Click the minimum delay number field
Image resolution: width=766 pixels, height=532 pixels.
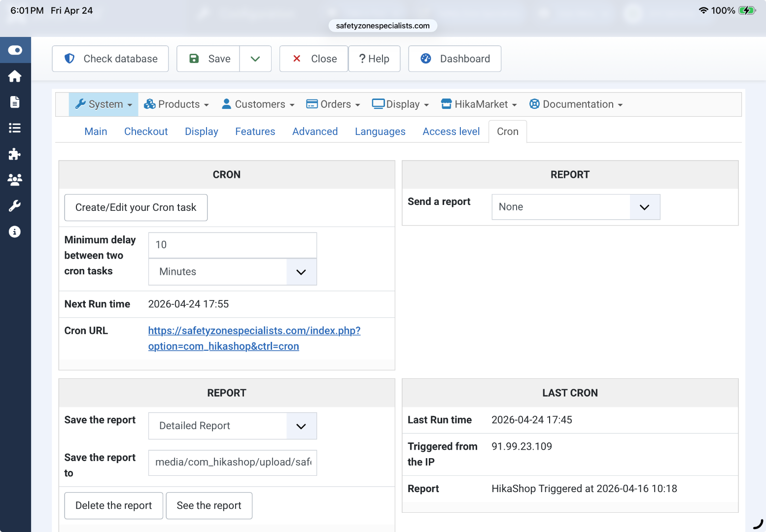232,245
